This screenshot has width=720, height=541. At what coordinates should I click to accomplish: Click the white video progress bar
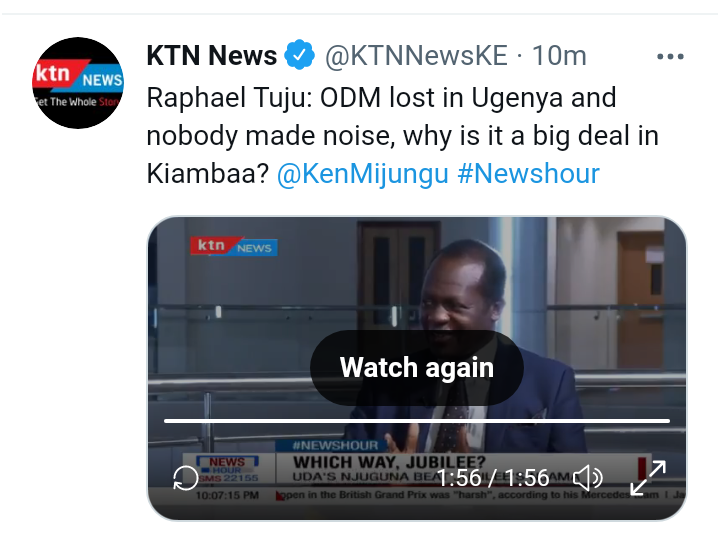(x=417, y=421)
